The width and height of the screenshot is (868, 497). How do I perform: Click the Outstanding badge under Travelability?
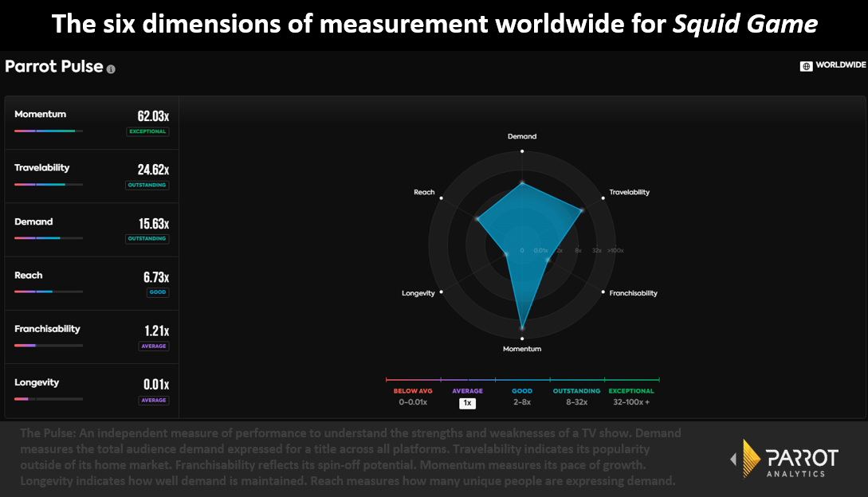[147, 186]
